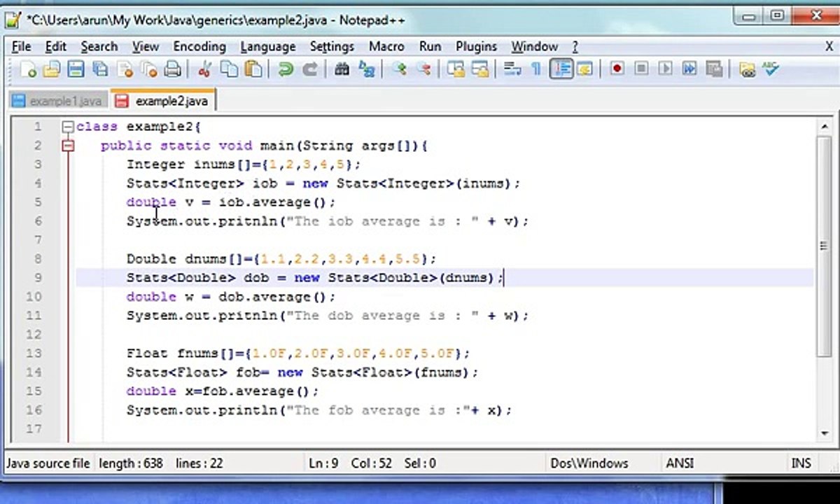
Task: Click the Open file folder icon
Action: click(51, 69)
